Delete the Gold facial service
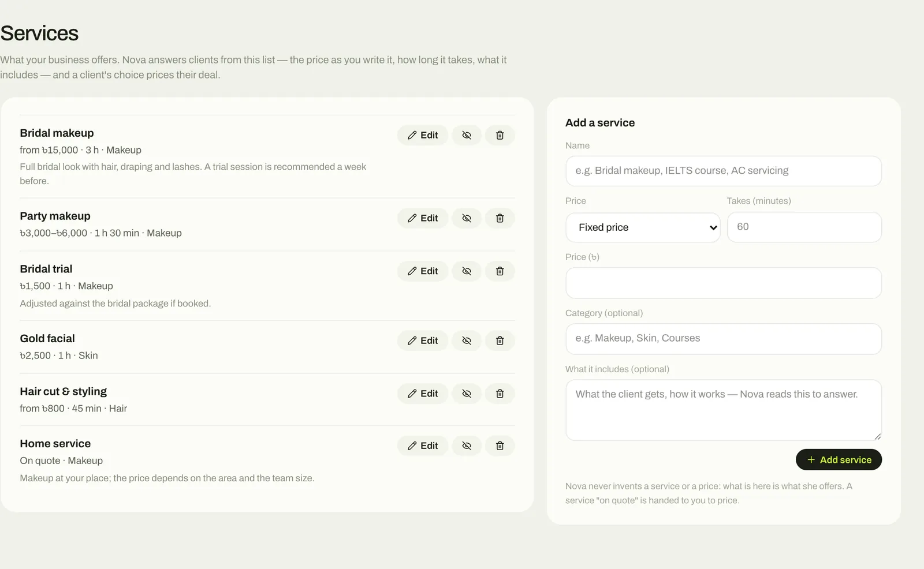Image resolution: width=924 pixels, height=569 pixels. pos(500,340)
